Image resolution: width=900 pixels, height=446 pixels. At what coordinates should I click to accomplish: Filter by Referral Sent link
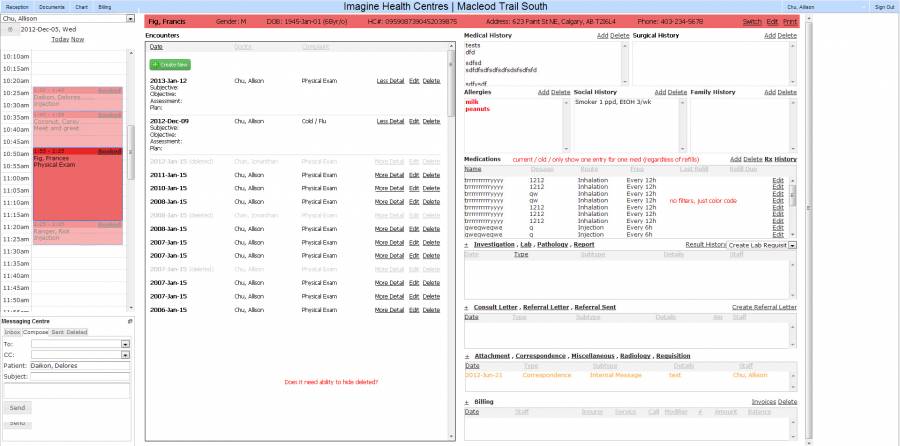595,307
